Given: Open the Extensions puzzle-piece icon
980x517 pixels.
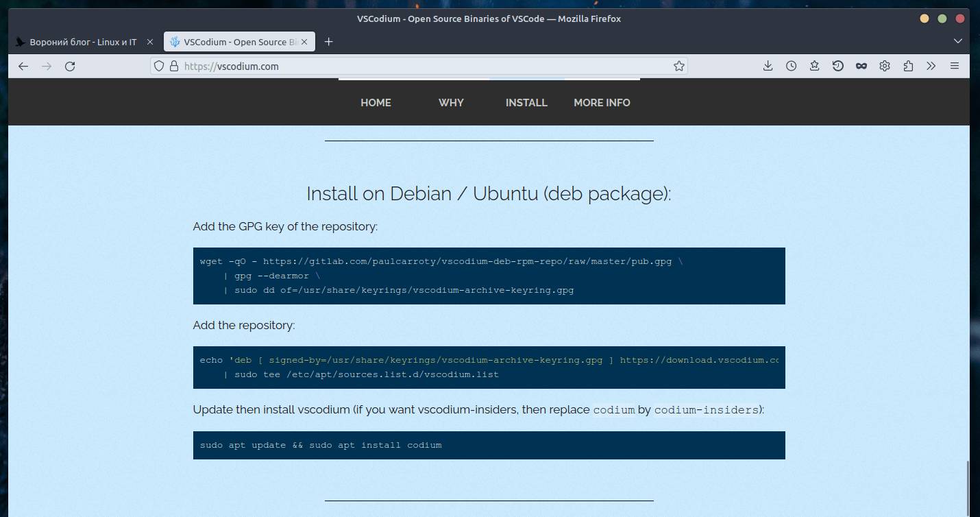Looking at the screenshot, I should point(908,67).
